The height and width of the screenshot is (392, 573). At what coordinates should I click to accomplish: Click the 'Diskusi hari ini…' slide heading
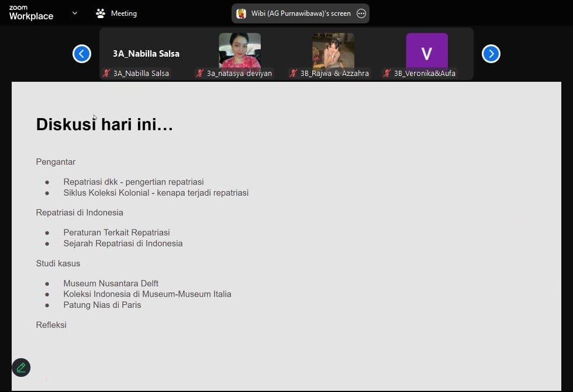click(105, 124)
